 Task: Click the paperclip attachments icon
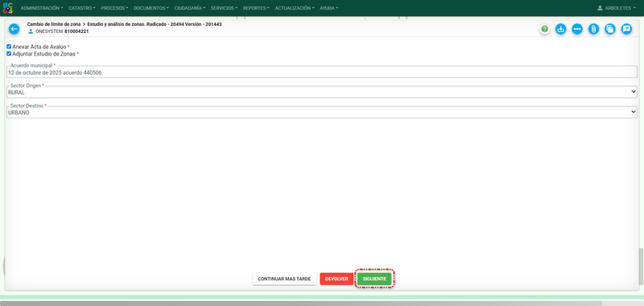pos(593,29)
